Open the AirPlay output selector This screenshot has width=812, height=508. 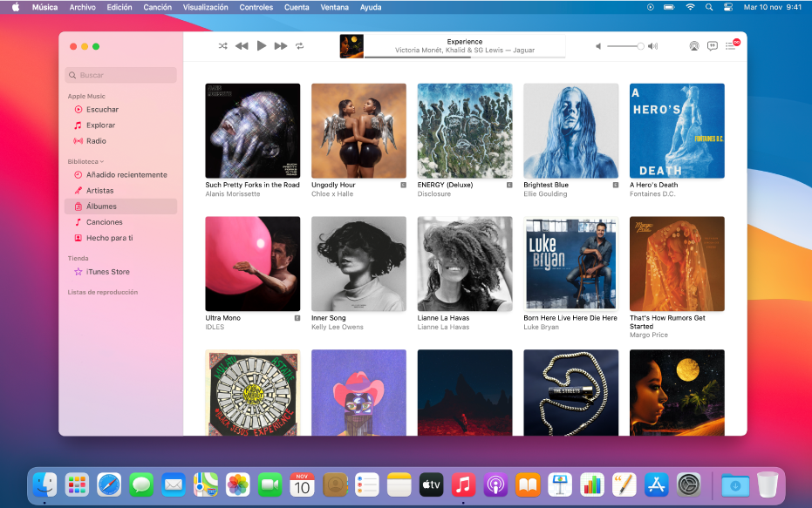(693, 45)
